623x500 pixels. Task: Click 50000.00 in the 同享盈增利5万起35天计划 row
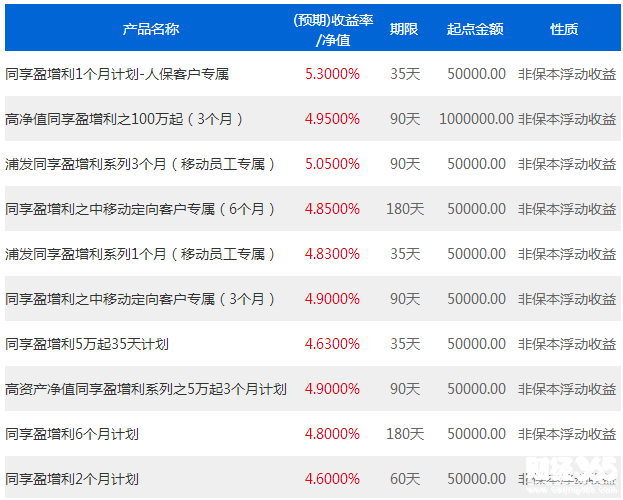[476, 344]
